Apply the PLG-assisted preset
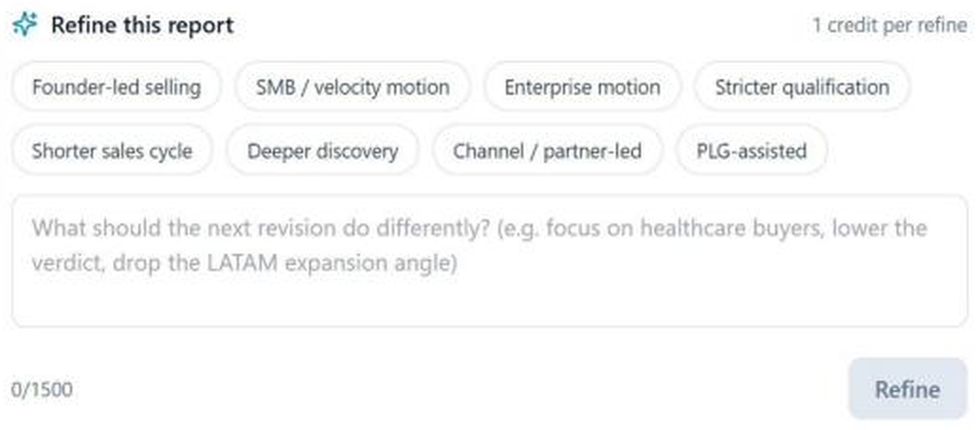The image size is (980, 430). [752, 151]
